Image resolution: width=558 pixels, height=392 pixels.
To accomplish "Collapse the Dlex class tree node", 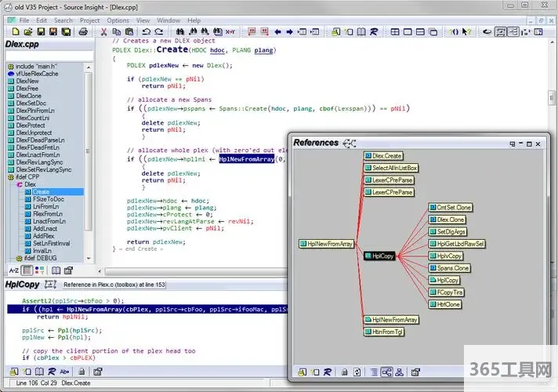I will tap(19, 184).
